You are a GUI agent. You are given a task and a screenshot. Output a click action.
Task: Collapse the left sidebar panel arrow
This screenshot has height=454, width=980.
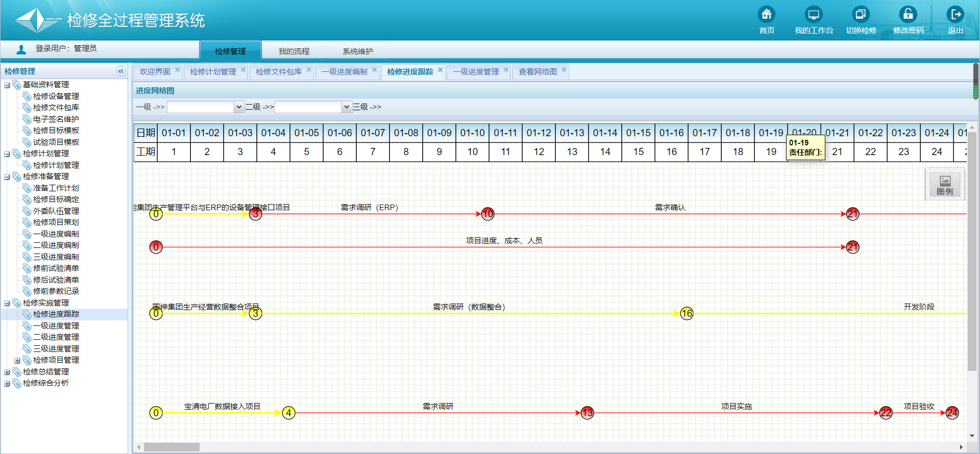[x=120, y=71]
